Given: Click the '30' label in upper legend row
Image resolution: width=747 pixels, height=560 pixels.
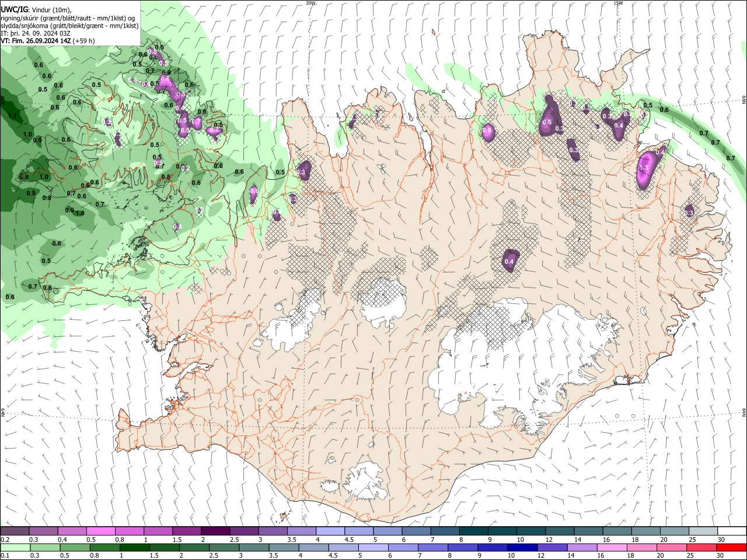Looking at the screenshot, I should pos(721,540).
